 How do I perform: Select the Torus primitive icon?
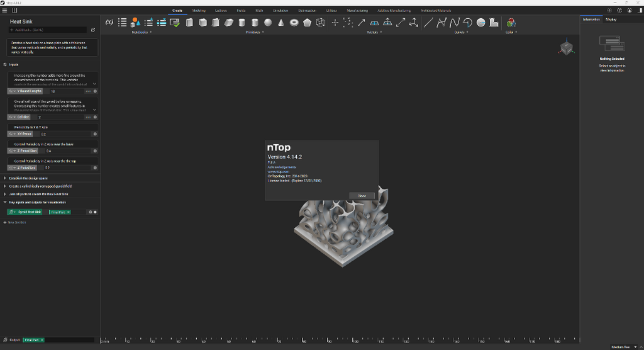click(x=294, y=22)
